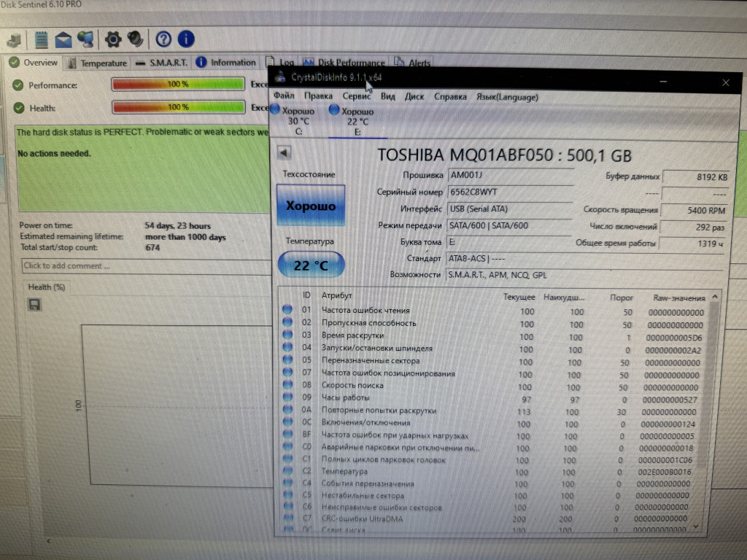747x560 pixels.
Task: Click the globe network monitor toolbar icon
Action: [85, 39]
